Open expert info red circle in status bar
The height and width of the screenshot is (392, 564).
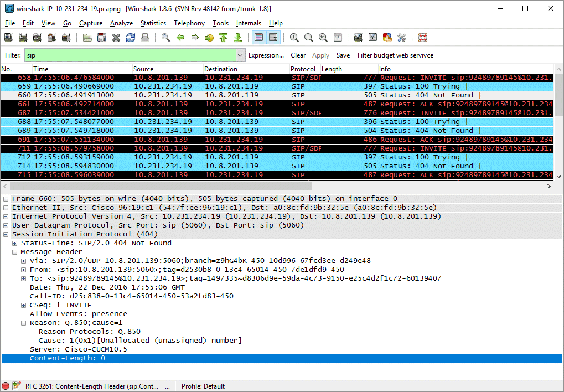click(6, 386)
